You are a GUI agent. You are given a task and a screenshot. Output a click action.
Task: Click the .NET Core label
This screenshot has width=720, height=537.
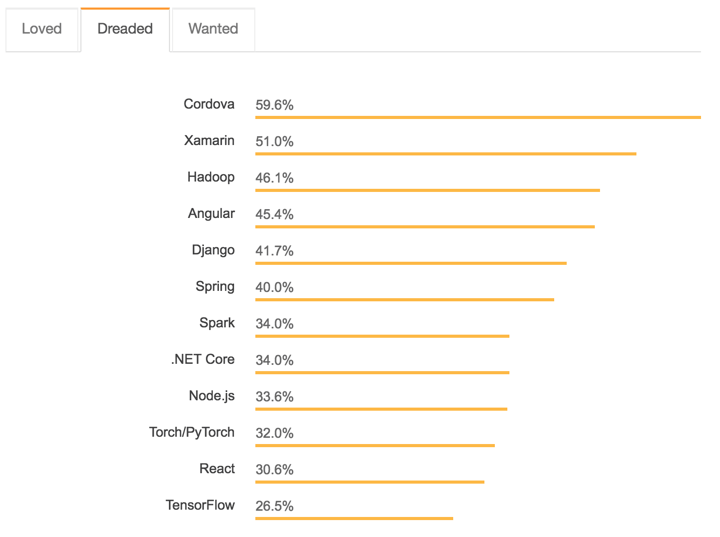[203, 360]
